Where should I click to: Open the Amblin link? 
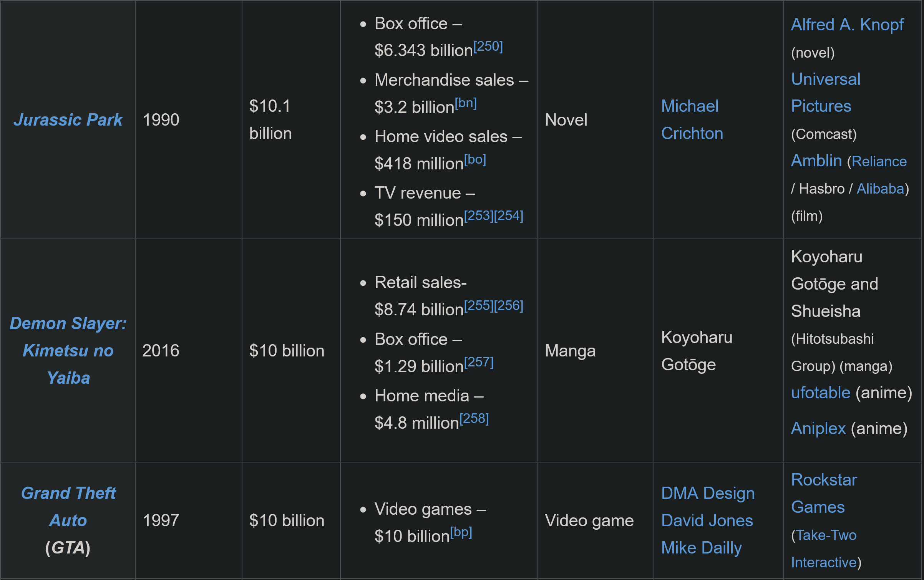click(x=816, y=161)
